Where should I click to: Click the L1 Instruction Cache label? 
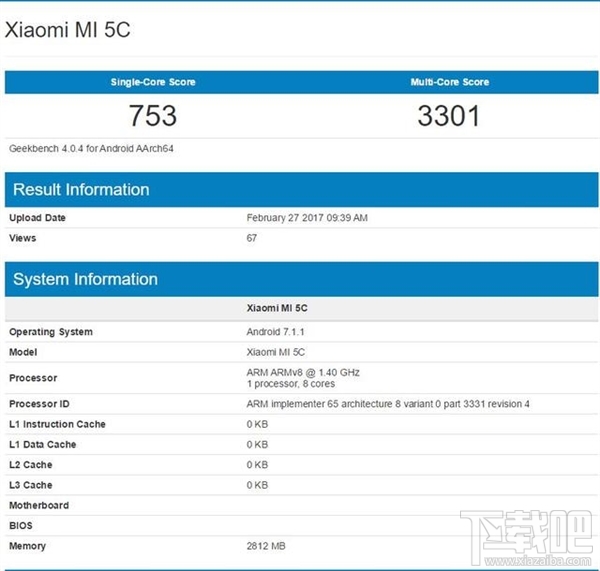click(x=57, y=424)
